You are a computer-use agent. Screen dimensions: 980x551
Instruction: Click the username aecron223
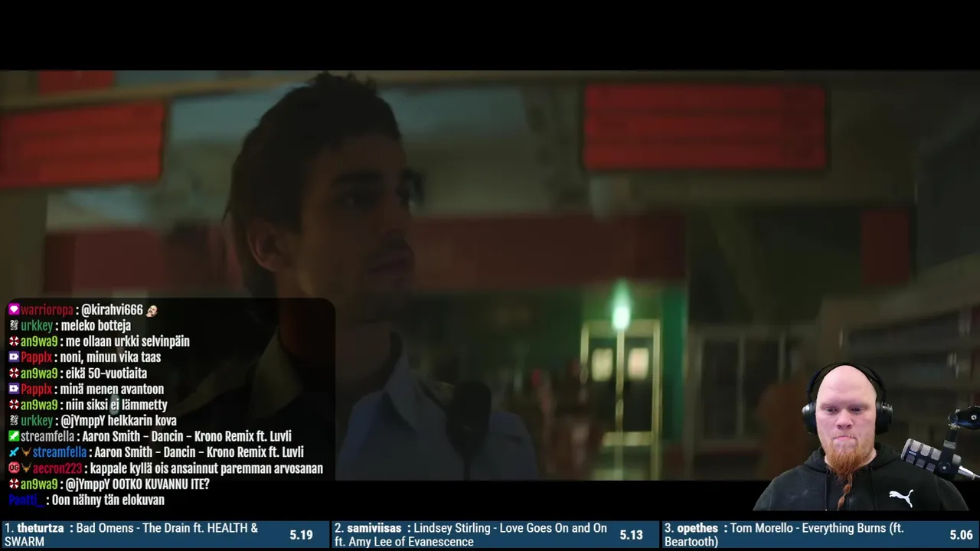pos(57,468)
